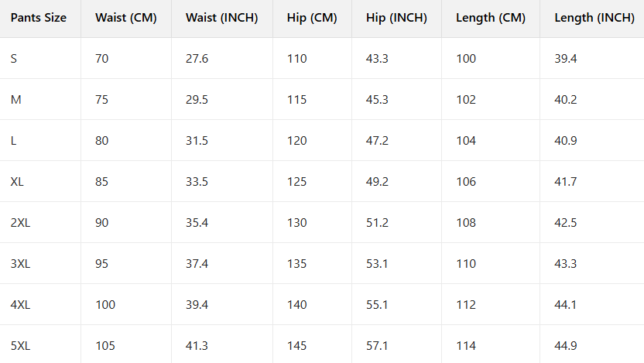
Task: Click the S size row label
Action: click(14, 59)
